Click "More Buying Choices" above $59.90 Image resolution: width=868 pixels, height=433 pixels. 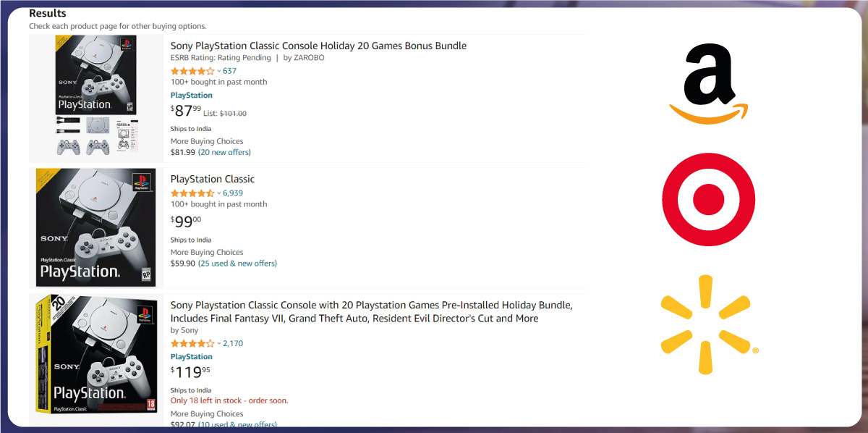(x=207, y=253)
